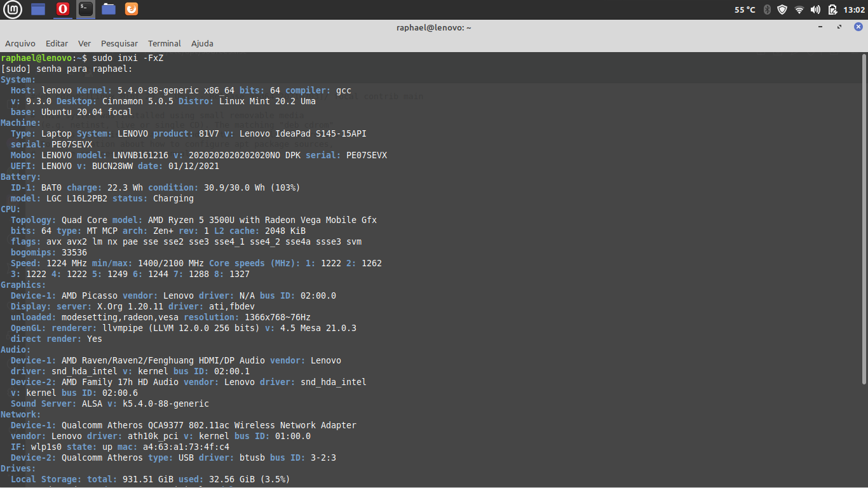This screenshot has height=488, width=868.
Task: Click the show desktop panel icon
Action: [x=38, y=9]
